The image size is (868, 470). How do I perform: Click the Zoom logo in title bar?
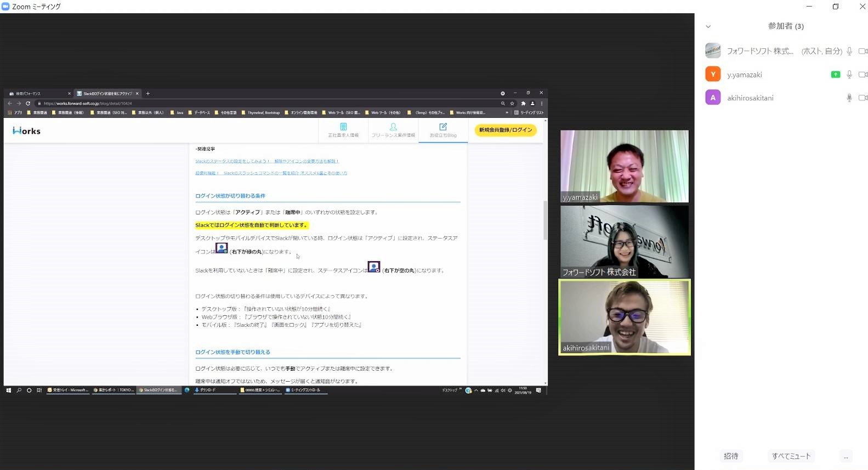5,7
